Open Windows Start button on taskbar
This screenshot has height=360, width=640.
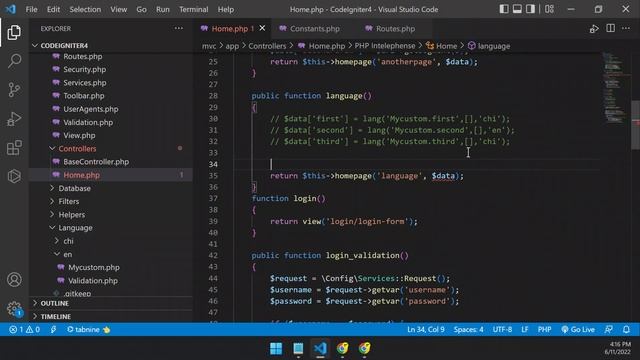click(276, 349)
